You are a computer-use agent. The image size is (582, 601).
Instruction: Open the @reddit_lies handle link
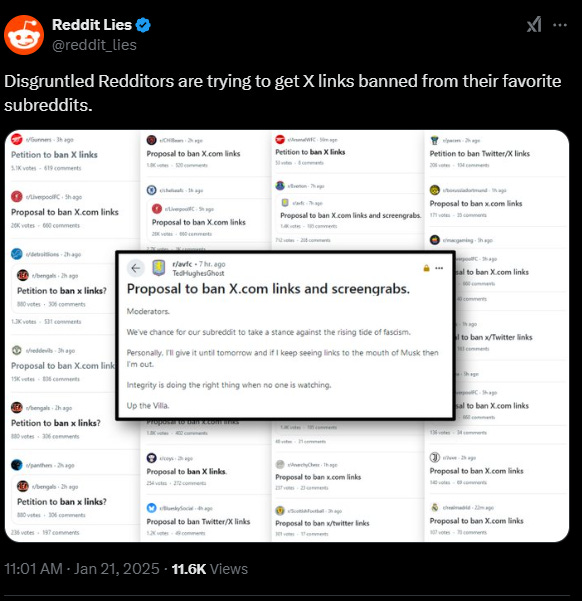coord(94,45)
